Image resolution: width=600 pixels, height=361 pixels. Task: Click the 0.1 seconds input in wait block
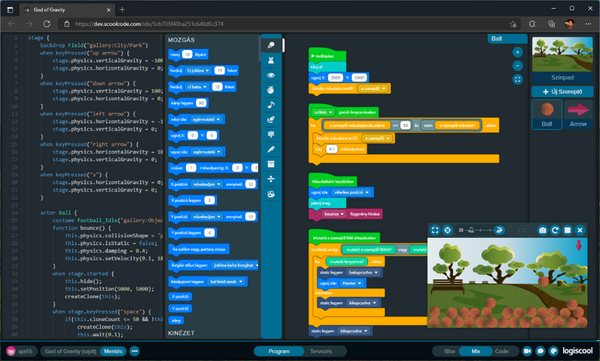(331, 149)
